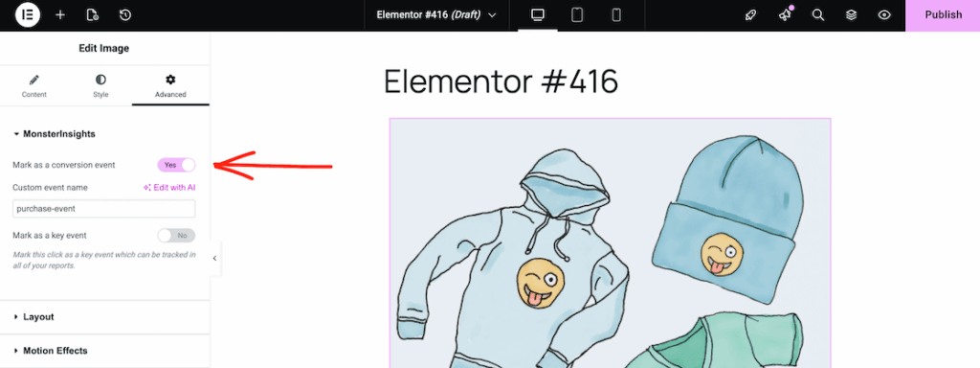Disable Mark as a conversion event
The height and width of the screenshot is (368, 980).
[x=176, y=165]
